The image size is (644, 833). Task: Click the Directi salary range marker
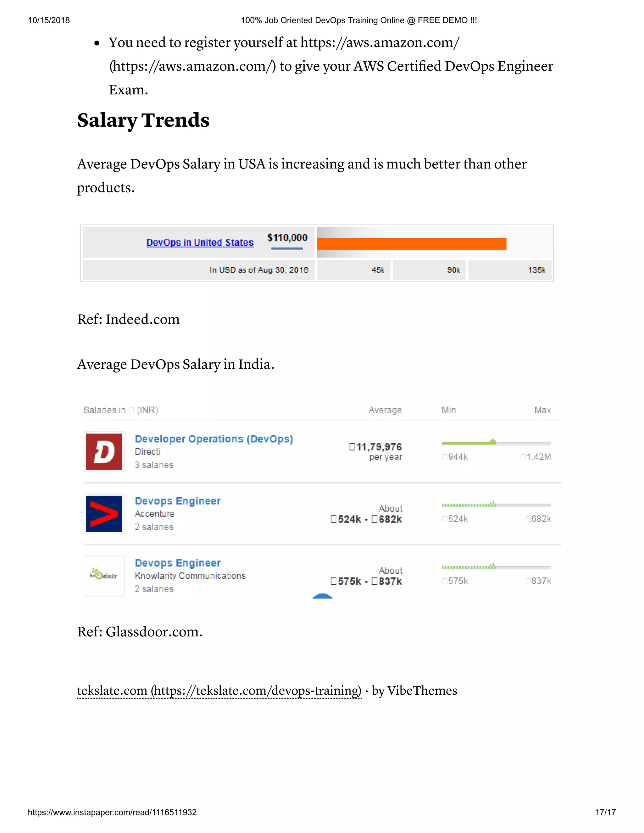click(493, 442)
